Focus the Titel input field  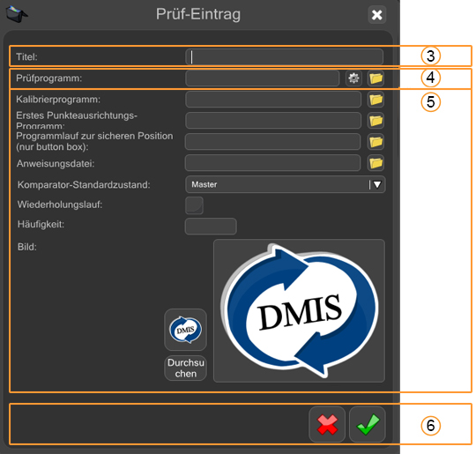click(x=284, y=56)
